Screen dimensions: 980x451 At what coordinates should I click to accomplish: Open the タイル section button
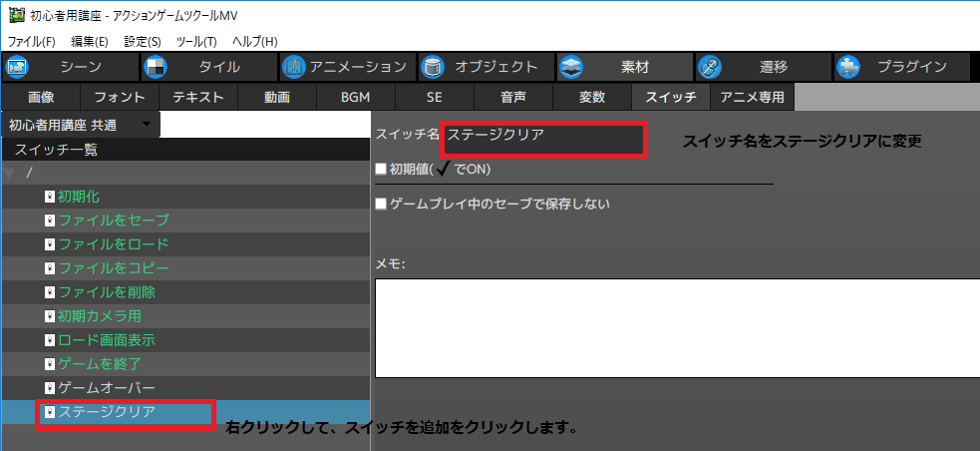click(x=209, y=67)
